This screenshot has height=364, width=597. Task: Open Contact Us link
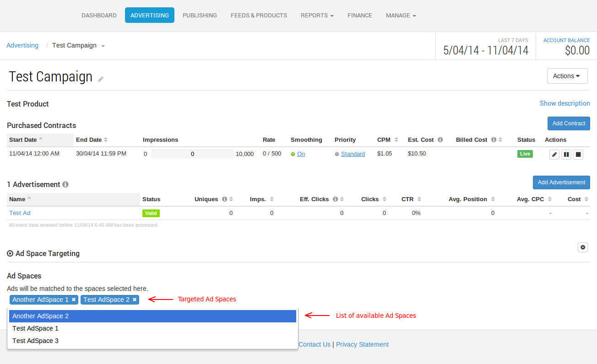tap(315, 344)
